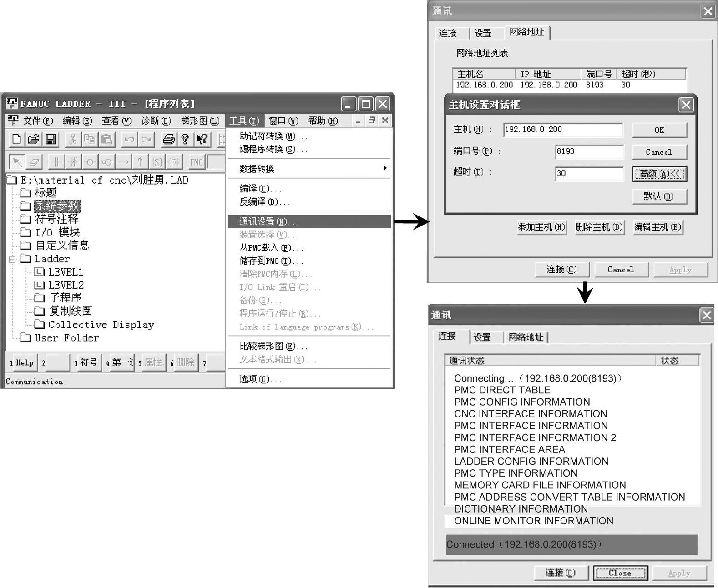Select the arrow selection tool
Image resolution: width=718 pixels, height=588 pixels.
point(17,162)
